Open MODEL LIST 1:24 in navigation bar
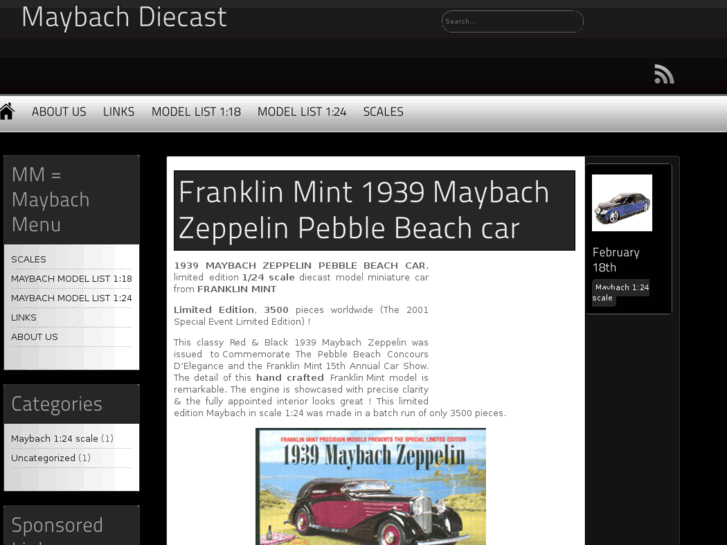This screenshot has width=727, height=545. coord(302,112)
